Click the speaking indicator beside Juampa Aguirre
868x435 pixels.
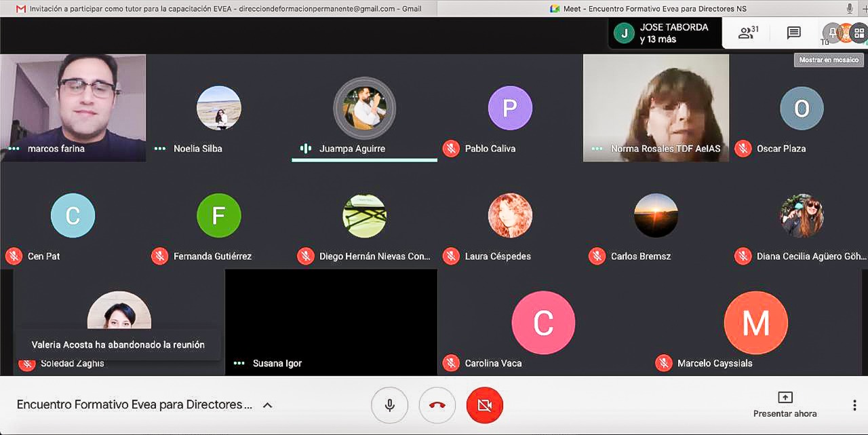click(x=306, y=149)
